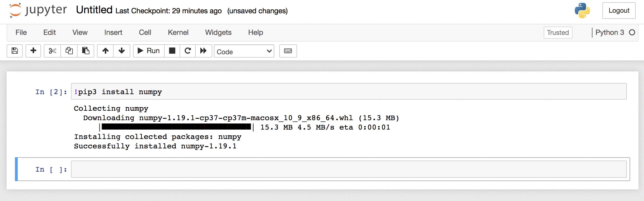
Task: Save the notebook using the save icon
Action: pos(14,51)
